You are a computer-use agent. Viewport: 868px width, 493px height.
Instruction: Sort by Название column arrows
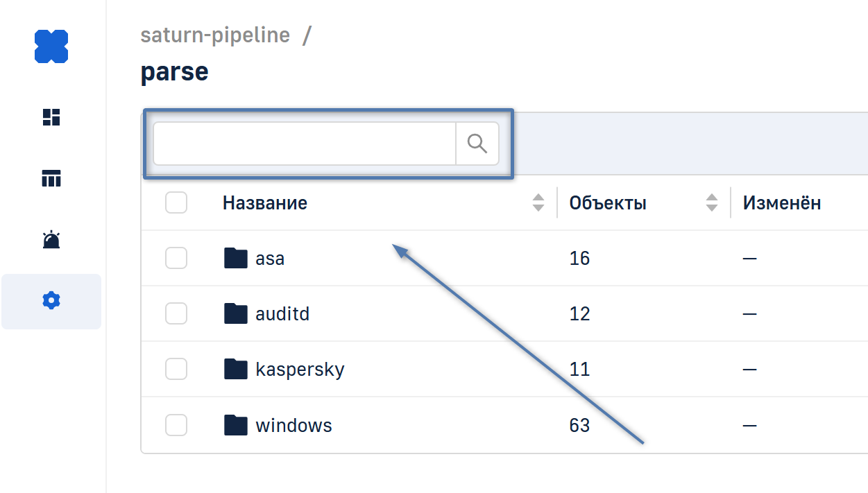tap(538, 202)
